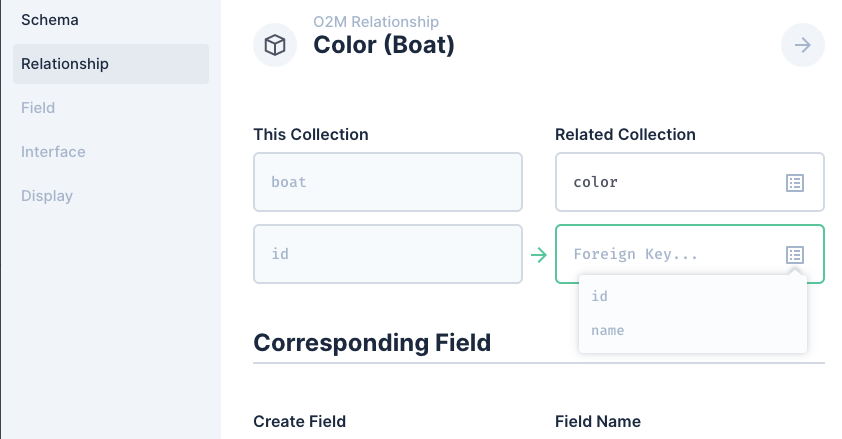The image size is (842, 439).
Task: Click the Corresponding Field section heading
Action: pyautogui.click(x=372, y=343)
